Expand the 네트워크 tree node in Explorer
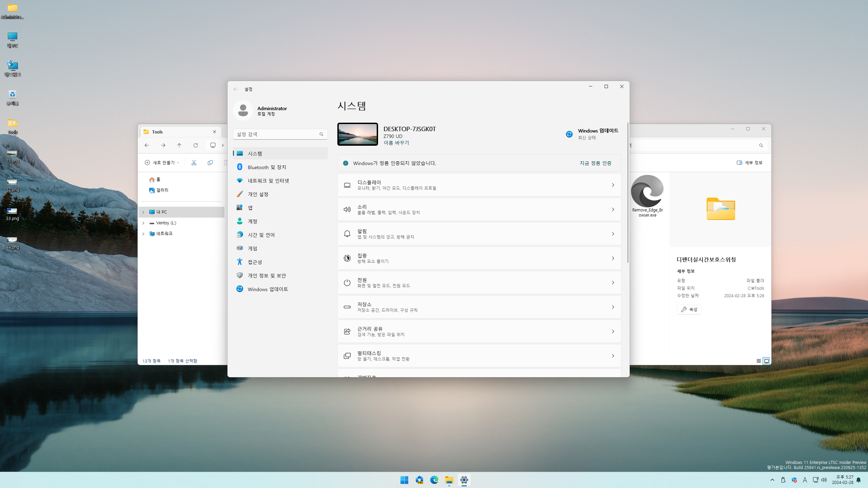This screenshot has height=488, width=868. 143,234
